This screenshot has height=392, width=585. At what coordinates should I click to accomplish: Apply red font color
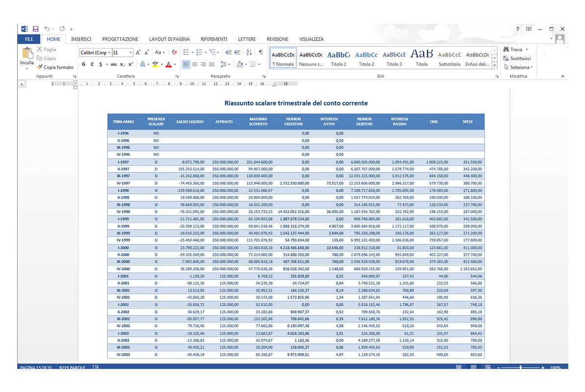[169, 65]
